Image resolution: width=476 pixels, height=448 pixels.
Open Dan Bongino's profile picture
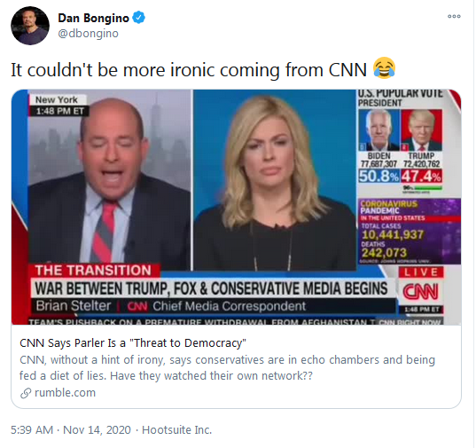point(30,26)
